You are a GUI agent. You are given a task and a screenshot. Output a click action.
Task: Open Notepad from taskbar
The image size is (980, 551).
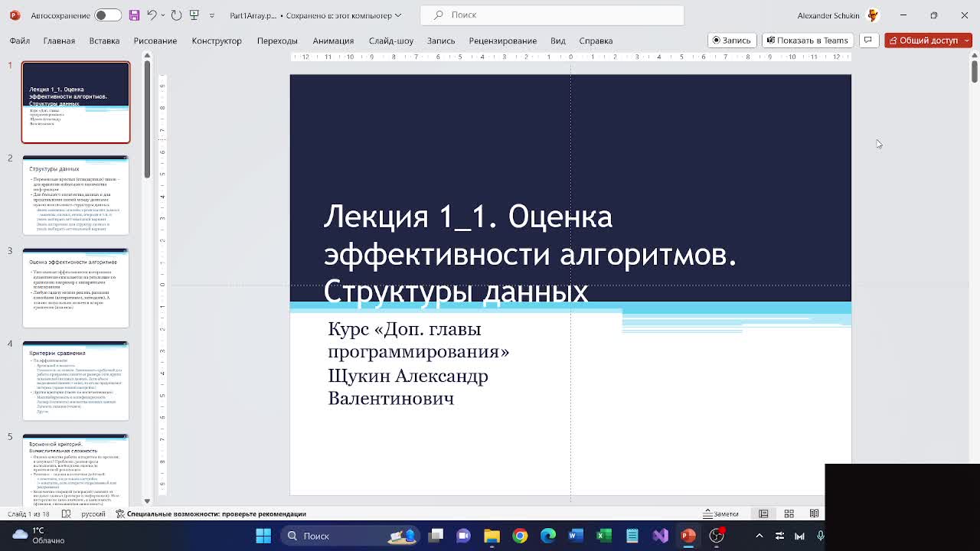click(x=632, y=536)
